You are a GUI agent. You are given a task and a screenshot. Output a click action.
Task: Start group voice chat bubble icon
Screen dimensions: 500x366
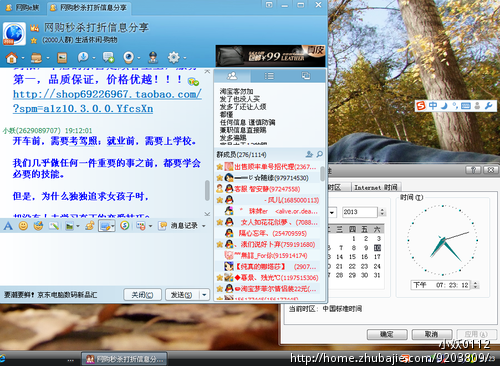[x=83, y=57]
